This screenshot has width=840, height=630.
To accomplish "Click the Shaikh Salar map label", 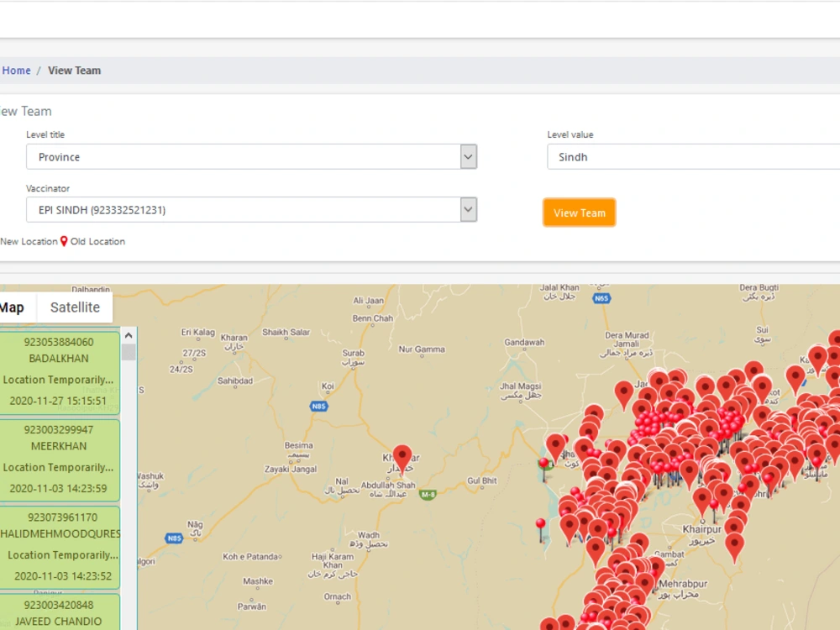I will [286, 332].
